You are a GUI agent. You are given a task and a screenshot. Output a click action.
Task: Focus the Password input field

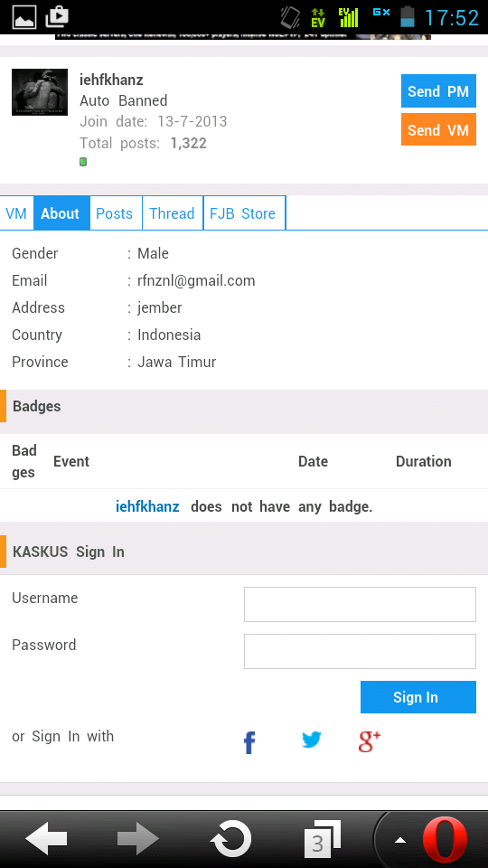360,652
